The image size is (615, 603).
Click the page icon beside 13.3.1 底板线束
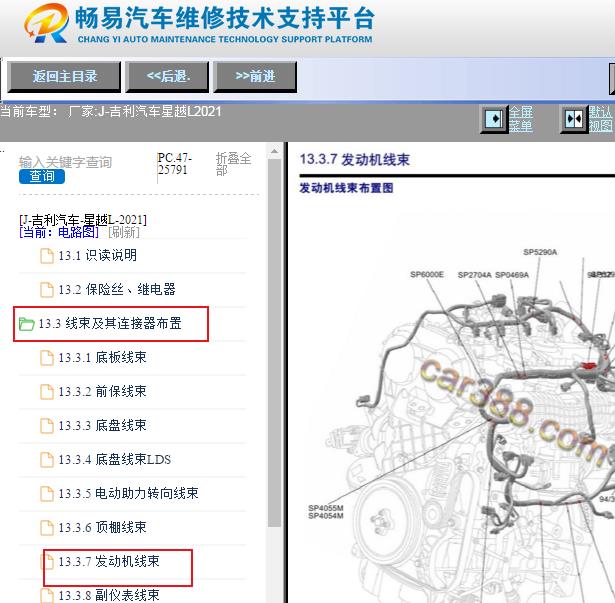47,358
